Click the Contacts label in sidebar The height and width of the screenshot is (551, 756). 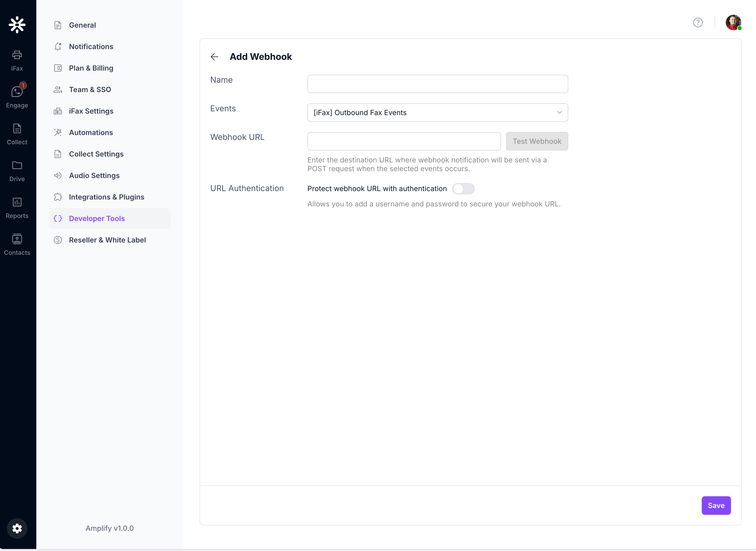[17, 253]
